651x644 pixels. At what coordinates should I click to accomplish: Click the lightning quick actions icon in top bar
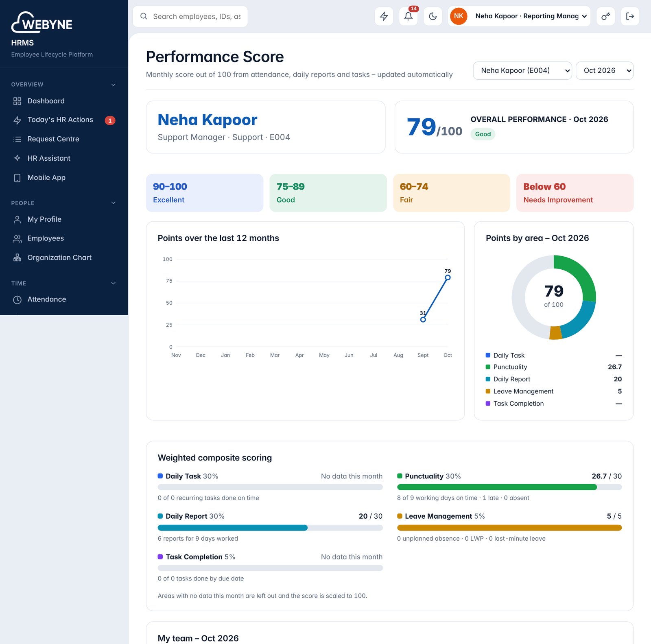tap(384, 16)
